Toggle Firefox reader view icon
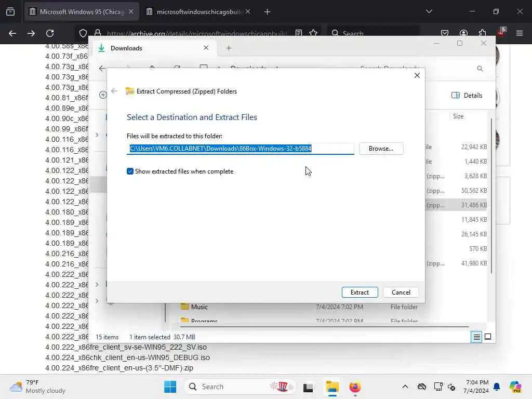532x399 pixels. click(x=299, y=33)
